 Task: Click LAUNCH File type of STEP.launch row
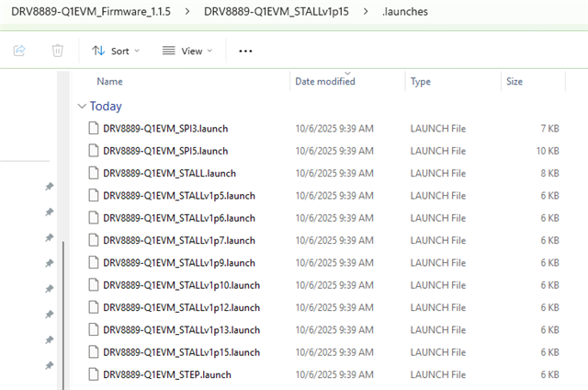438,375
